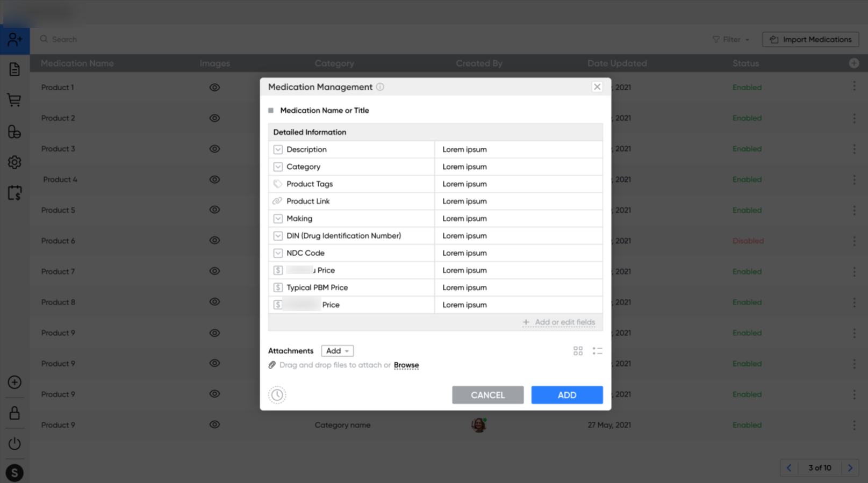Toggle image visibility for Product 4
Image resolution: width=868 pixels, height=483 pixels.
click(x=214, y=179)
